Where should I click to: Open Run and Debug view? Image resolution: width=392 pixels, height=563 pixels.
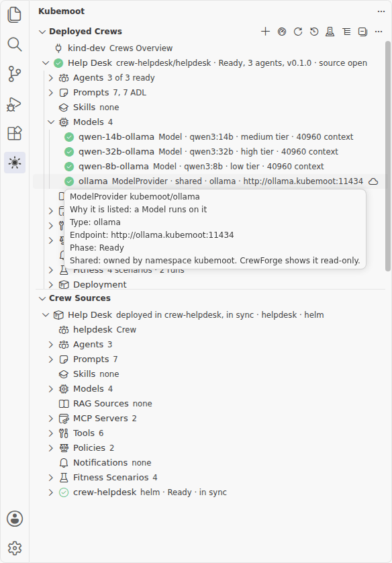(15, 103)
